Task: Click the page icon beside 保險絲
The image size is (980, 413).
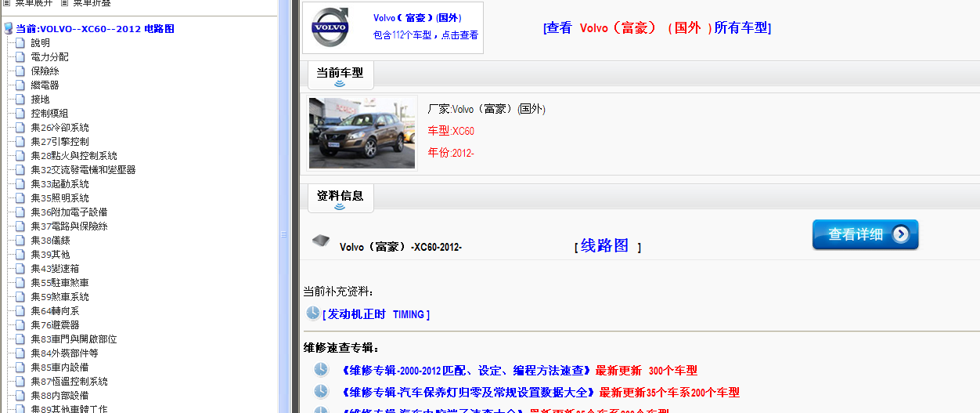Action: point(20,71)
